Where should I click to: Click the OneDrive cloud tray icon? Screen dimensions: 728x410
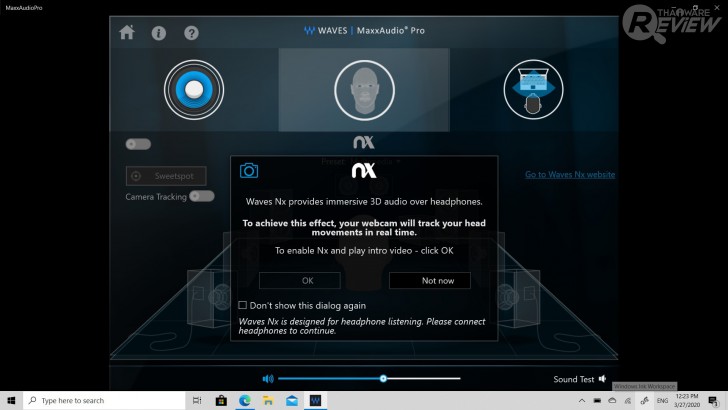point(612,400)
